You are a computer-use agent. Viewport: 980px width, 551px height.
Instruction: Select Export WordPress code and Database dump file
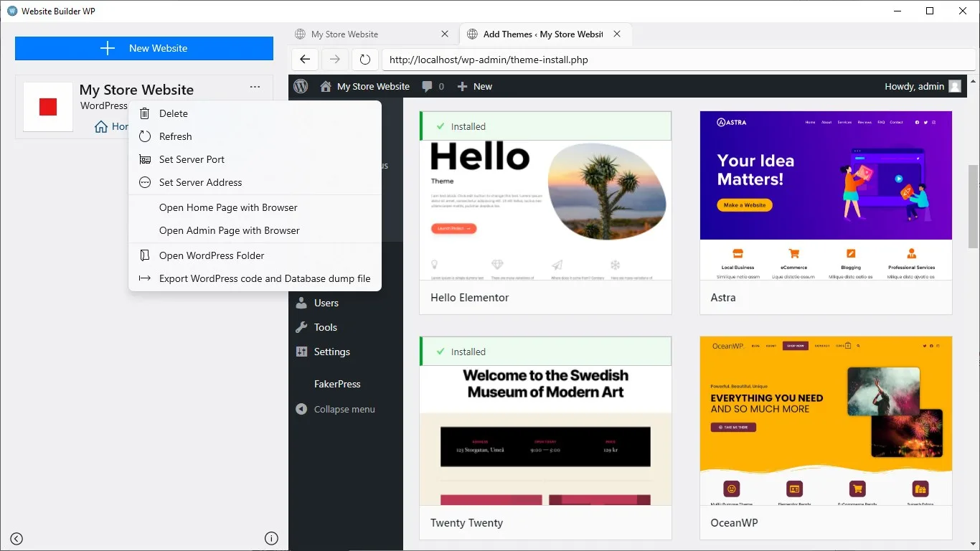[x=255, y=278]
